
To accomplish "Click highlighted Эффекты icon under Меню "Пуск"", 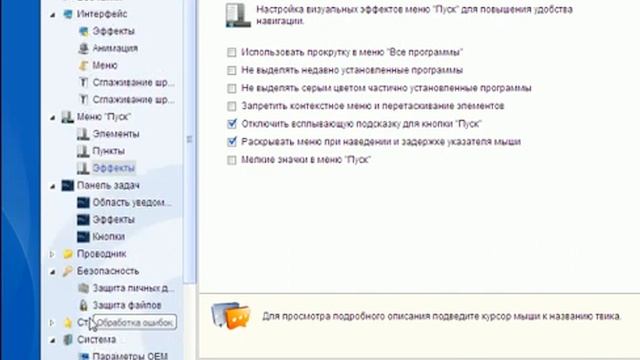I will 83,168.
